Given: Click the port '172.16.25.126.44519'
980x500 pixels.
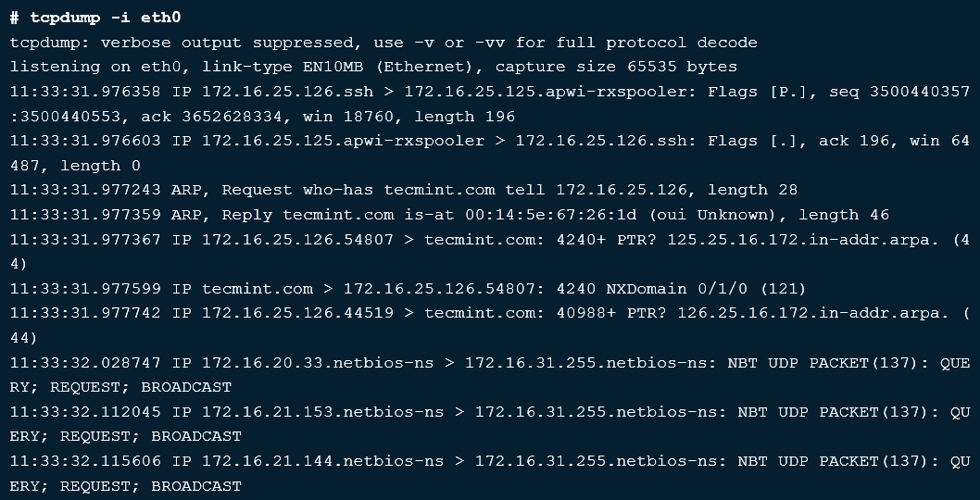Looking at the screenshot, I should [x=297, y=313].
